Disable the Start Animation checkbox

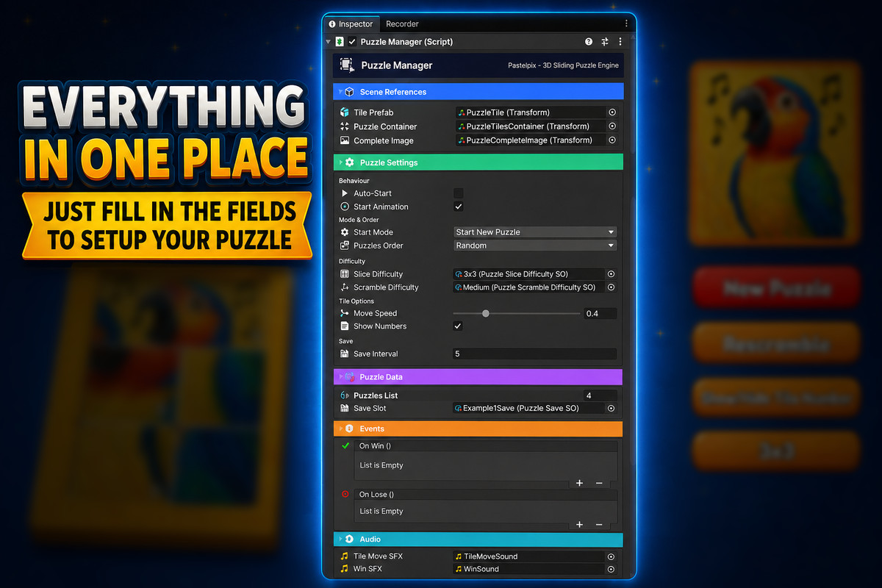tap(458, 207)
